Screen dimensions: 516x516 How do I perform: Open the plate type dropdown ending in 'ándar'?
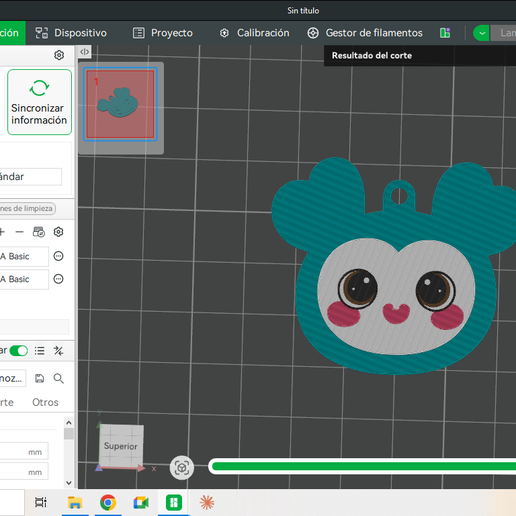click(x=31, y=176)
